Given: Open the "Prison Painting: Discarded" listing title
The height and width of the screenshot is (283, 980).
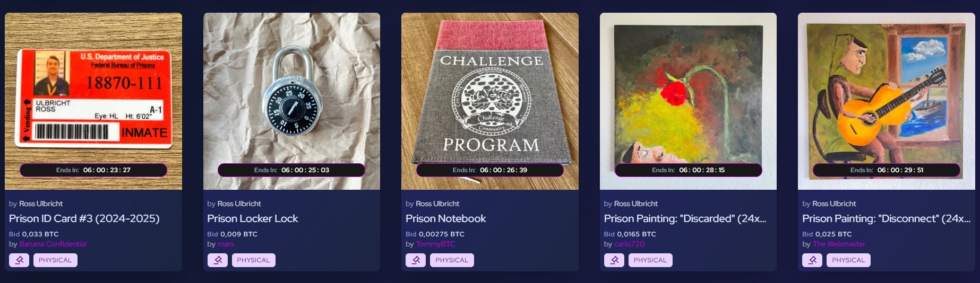Looking at the screenshot, I should 685,218.
